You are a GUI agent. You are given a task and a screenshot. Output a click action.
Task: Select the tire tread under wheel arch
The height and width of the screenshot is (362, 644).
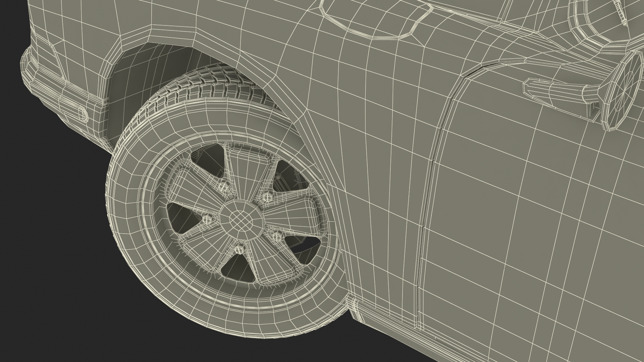click(215, 85)
